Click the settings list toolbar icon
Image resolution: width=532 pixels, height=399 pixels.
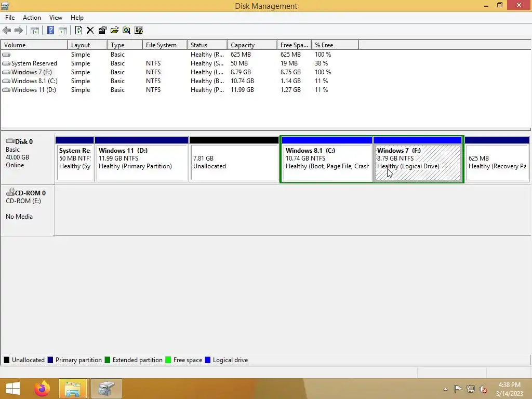[x=139, y=31]
